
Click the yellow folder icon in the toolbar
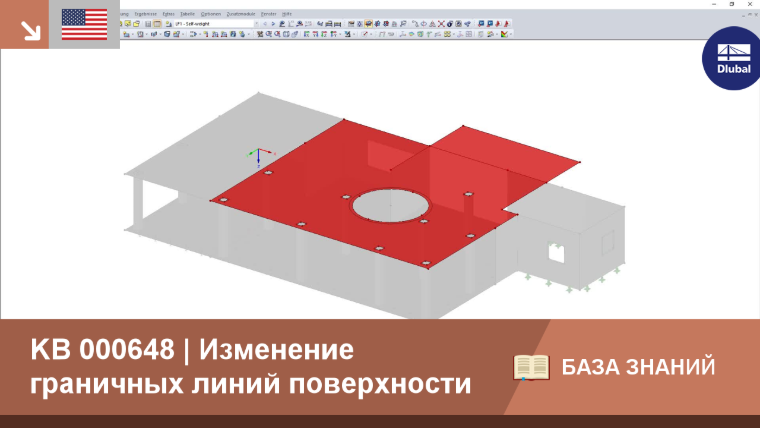[x=136, y=24]
